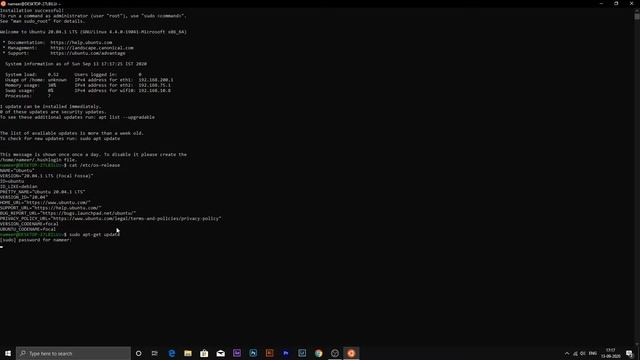Click the VERSION_CODENAME=focal line

(29, 224)
